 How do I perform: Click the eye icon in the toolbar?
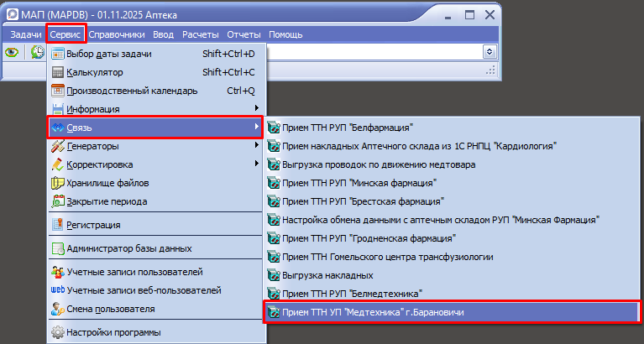pos(13,52)
